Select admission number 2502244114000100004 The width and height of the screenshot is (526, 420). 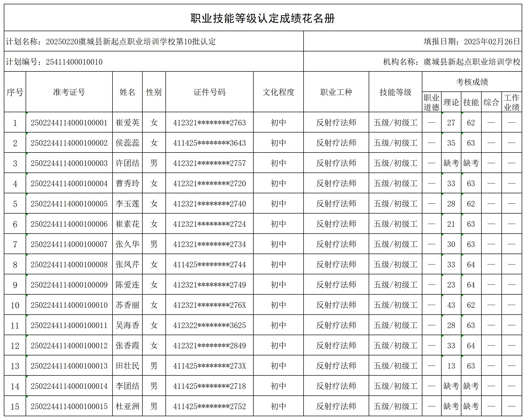click(x=69, y=183)
